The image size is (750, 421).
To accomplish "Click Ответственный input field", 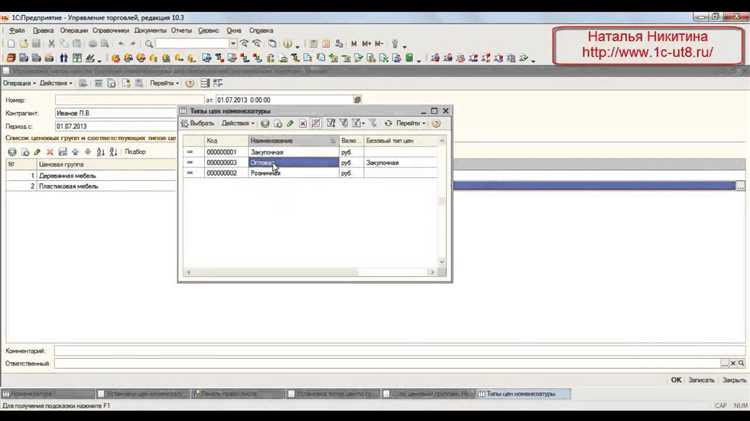I will click(x=386, y=364).
